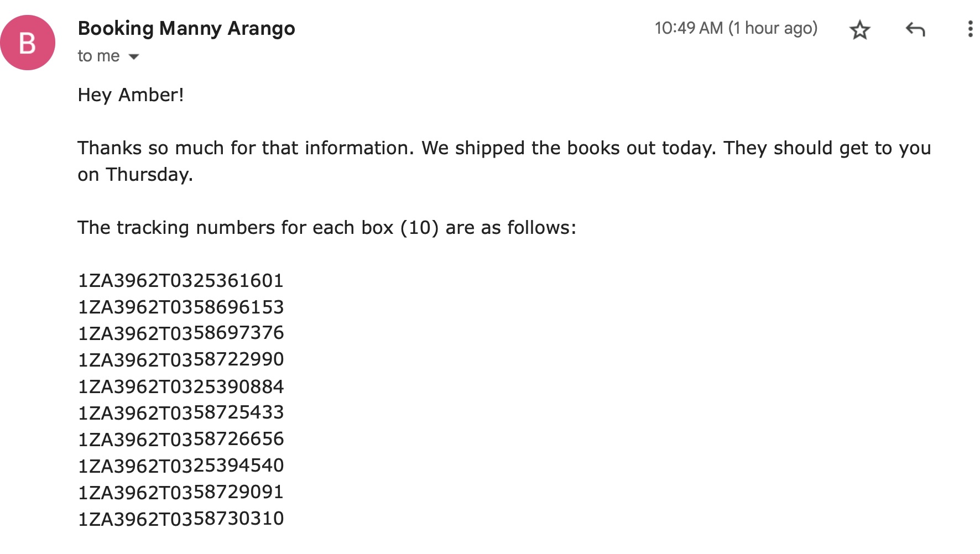Viewport: 980px width, 554px height.
Task: Open the More options three-dot menu
Action: [970, 29]
